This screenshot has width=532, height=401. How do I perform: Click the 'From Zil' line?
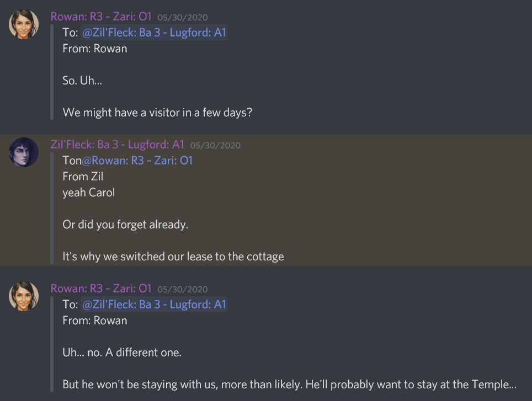pos(83,177)
